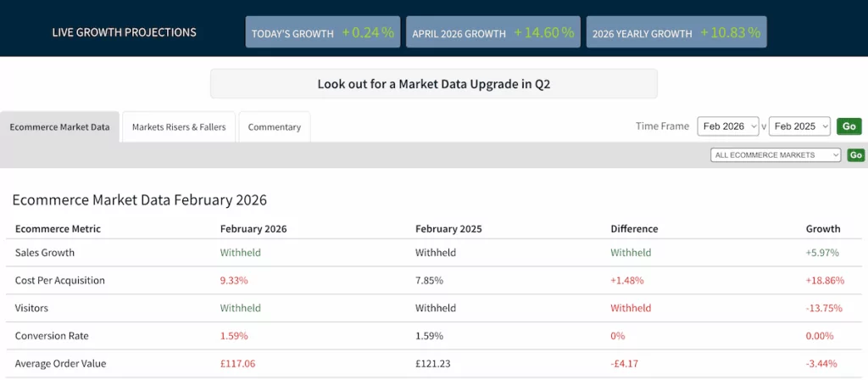Image resolution: width=868 pixels, height=380 pixels.
Task: Click the Difference column header
Action: coord(634,229)
